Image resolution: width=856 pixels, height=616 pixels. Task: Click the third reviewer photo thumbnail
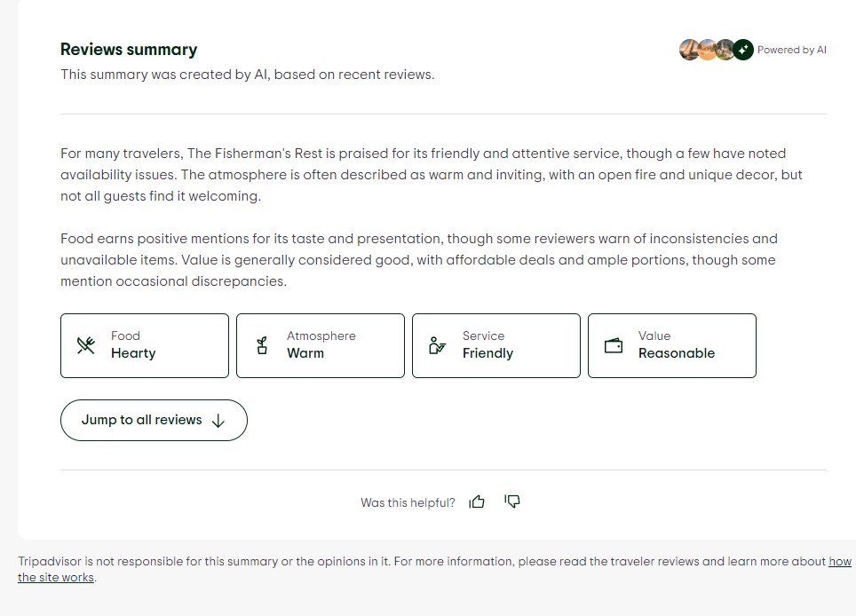724,50
